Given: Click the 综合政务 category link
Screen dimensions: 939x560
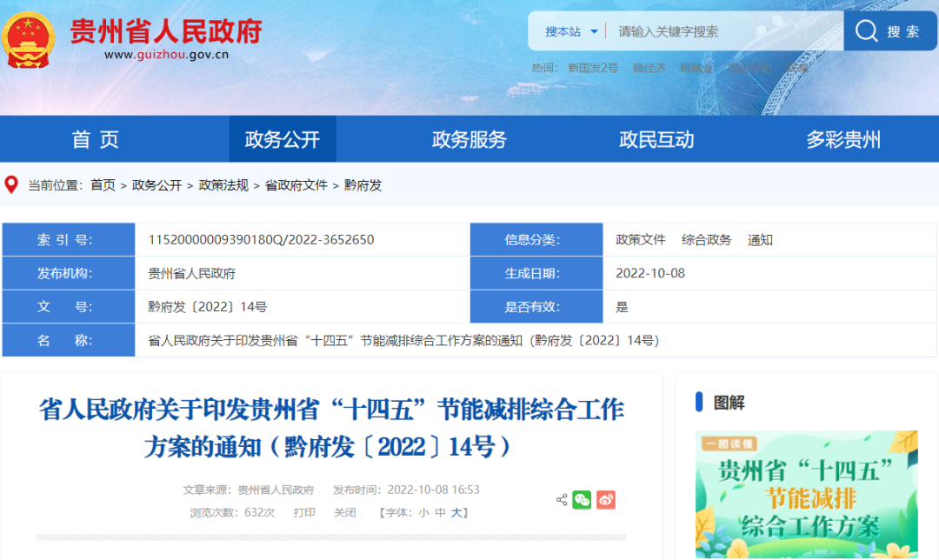Looking at the screenshot, I should coord(706,240).
